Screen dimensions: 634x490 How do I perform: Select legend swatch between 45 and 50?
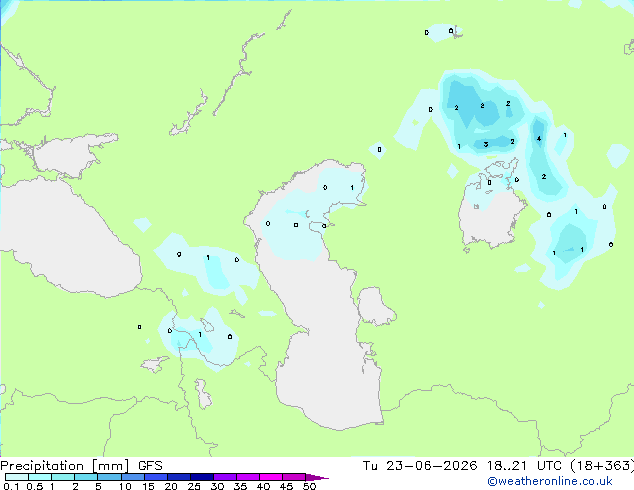[x=294, y=477]
